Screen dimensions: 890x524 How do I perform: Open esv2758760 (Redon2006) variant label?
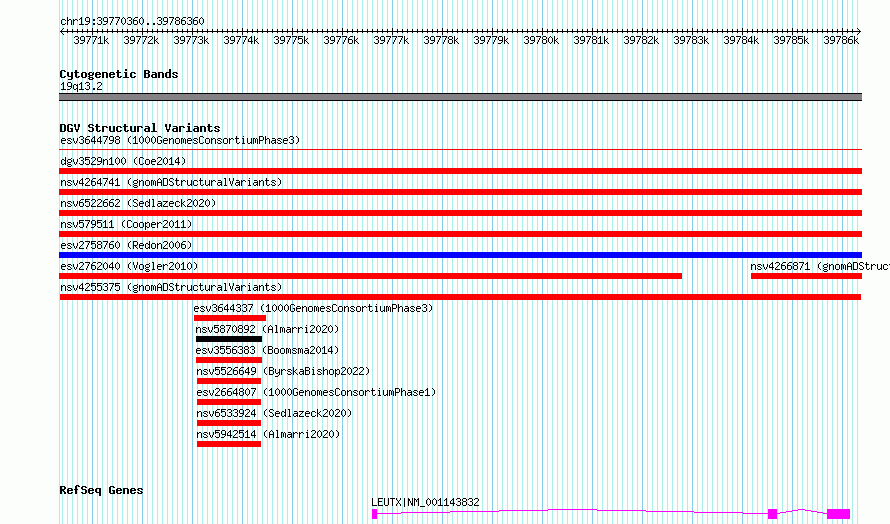126,245
